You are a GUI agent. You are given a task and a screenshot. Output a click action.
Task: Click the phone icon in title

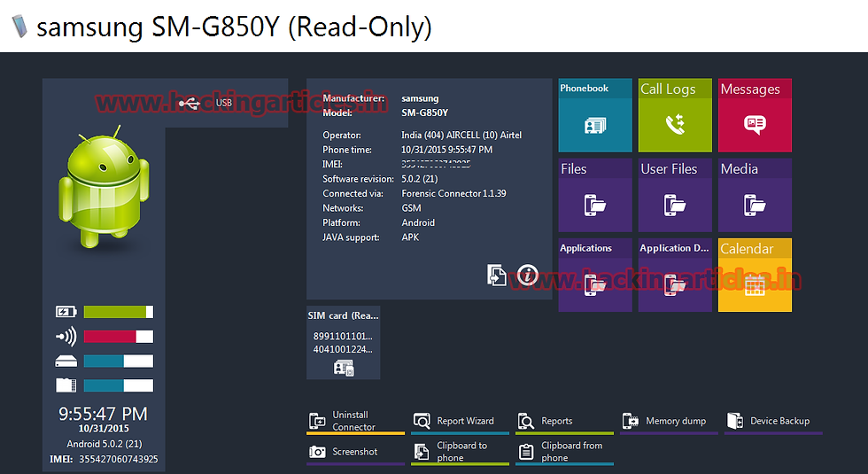(19, 26)
